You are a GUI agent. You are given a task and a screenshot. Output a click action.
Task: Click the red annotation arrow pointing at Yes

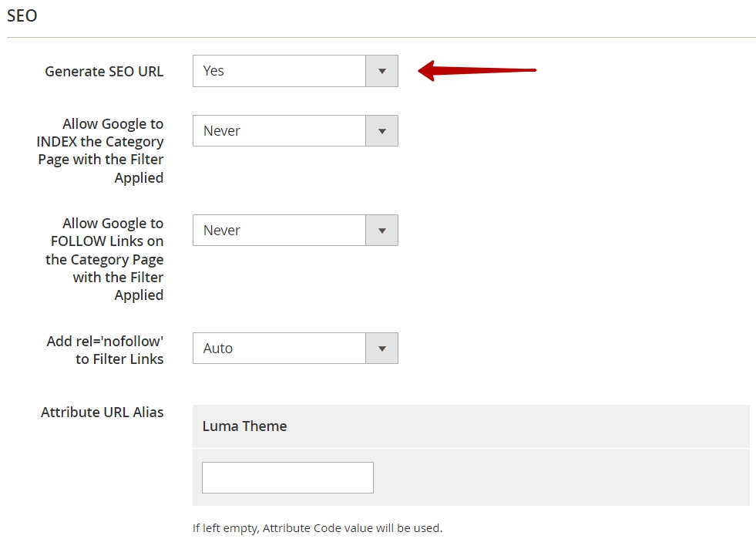(x=477, y=70)
